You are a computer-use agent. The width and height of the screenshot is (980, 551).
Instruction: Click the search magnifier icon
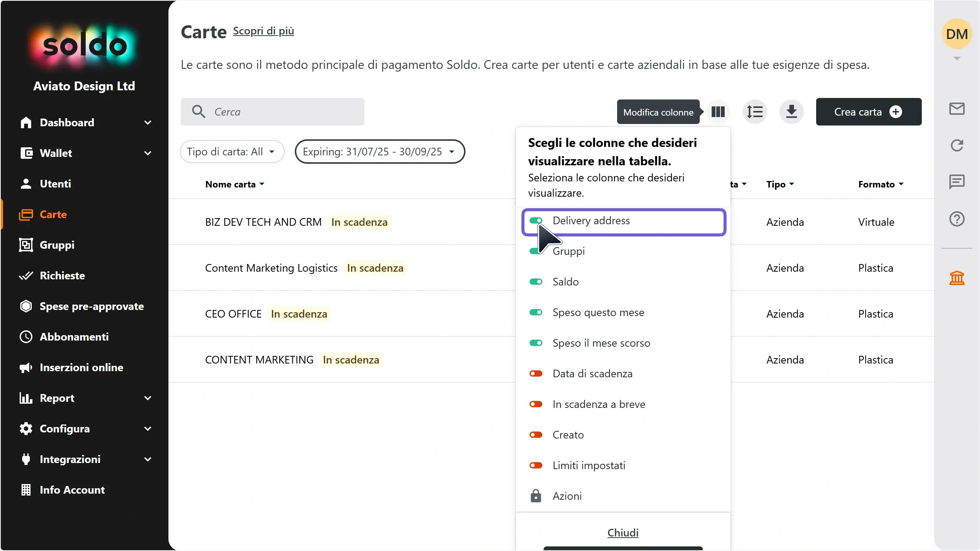coord(198,112)
